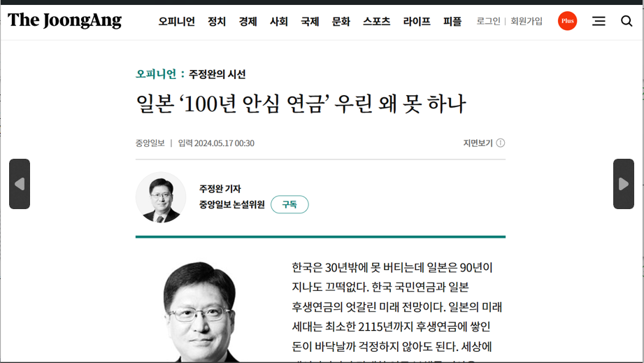Click the 로그인 link
This screenshot has height=363, width=644.
[488, 22]
